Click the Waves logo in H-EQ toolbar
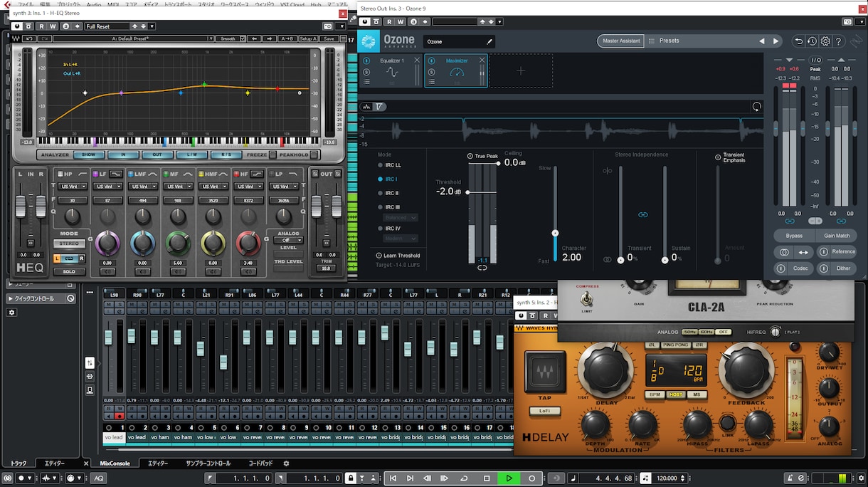 16,38
